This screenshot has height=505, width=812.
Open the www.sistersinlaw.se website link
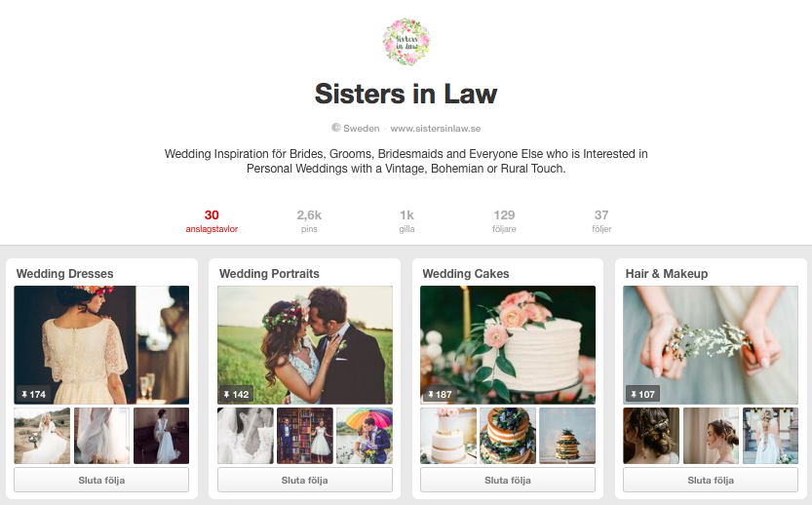coord(436,128)
